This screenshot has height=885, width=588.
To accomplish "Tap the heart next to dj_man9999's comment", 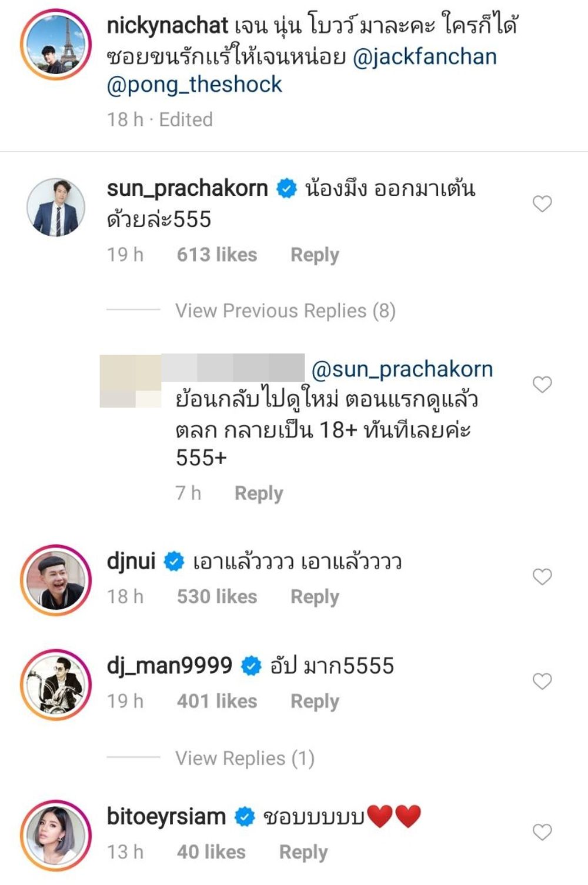I will [542, 682].
